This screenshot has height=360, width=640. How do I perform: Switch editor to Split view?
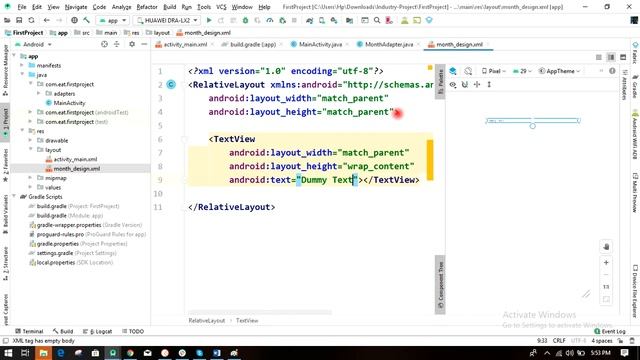[x=611, y=58]
